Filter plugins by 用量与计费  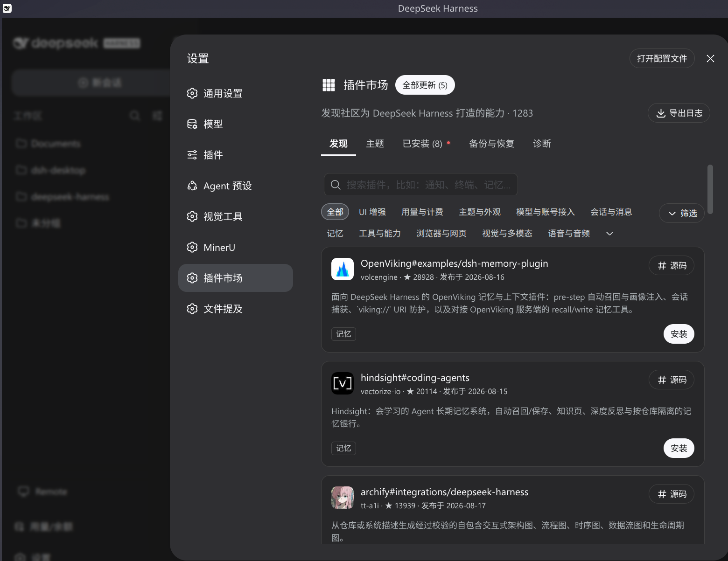click(422, 212)
